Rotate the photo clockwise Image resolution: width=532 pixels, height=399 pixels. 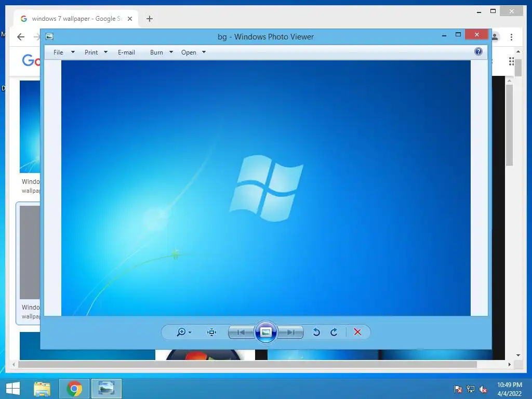pos(334,332)
